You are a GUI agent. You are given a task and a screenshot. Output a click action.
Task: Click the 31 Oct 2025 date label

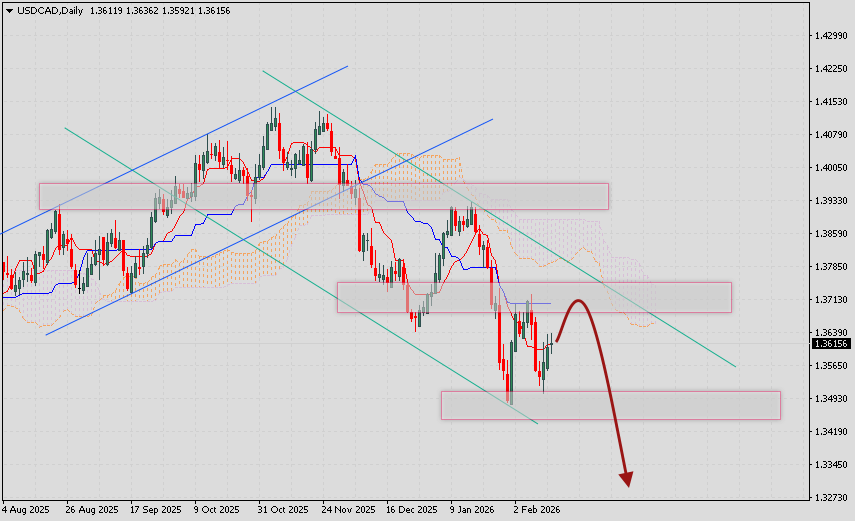[x=281, y=509]
